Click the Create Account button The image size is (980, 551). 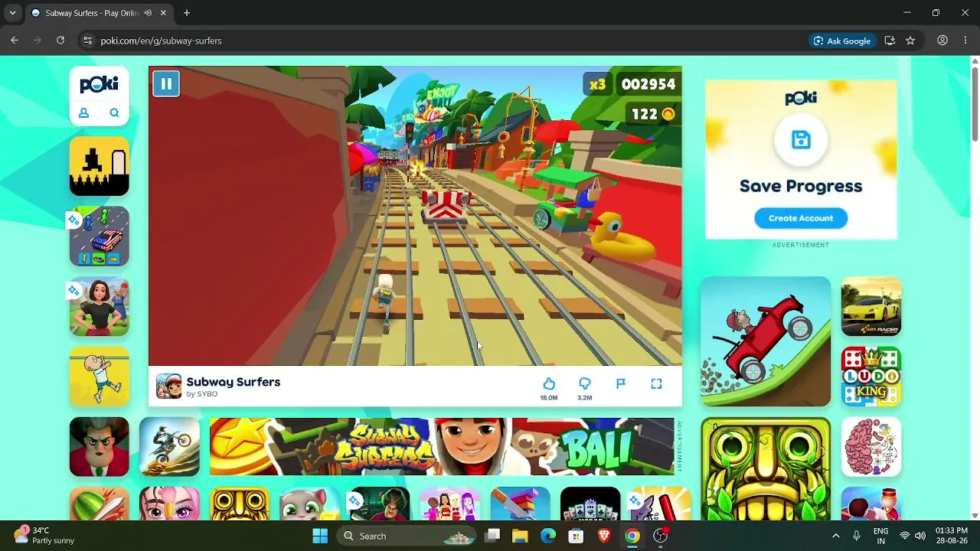click(x=801, y=218)
